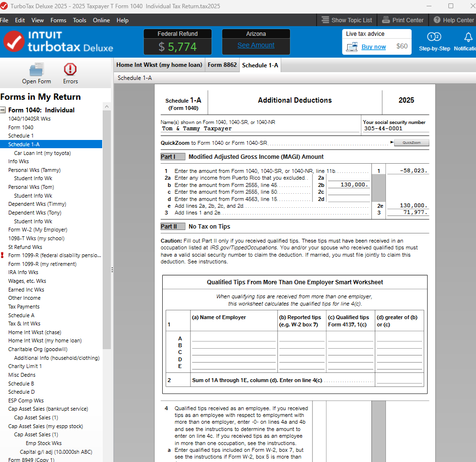Image resolution: width=476 pixels, height=462 pixels.
Task: Click the worksheet line 2 sum field
Action: tap(399, 380)
